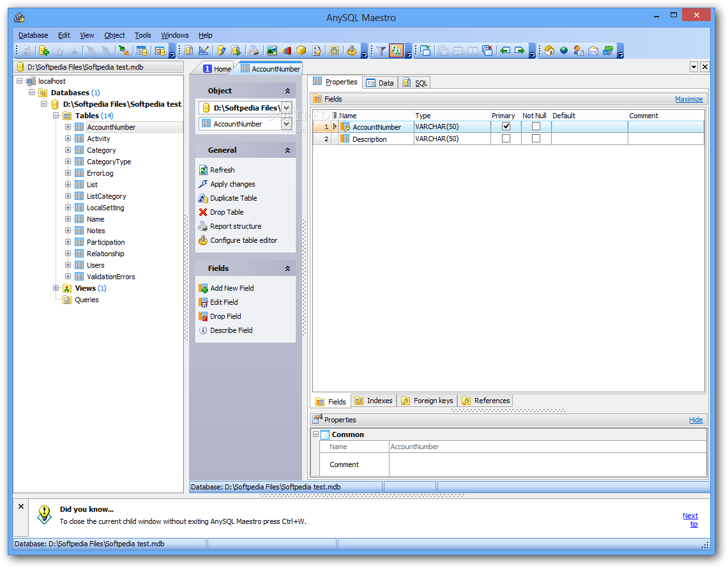Click the green right arrow next window icon
The width and height of the screenshot is (728, 568).
(520, 50)
